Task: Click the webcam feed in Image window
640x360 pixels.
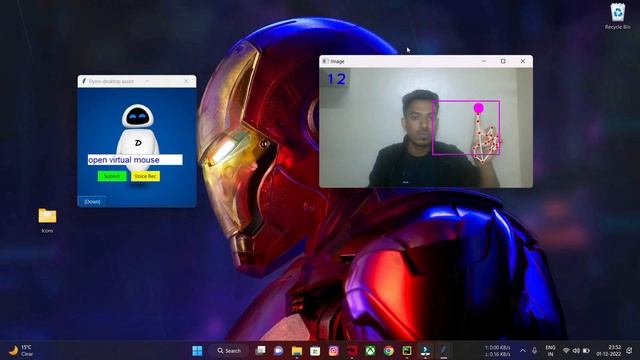Action: tap(426, 128)
